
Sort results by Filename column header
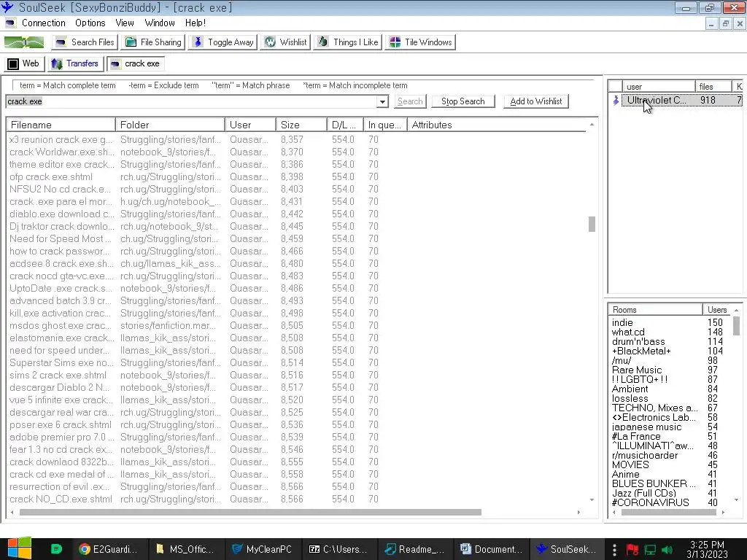tap(61, 125)
